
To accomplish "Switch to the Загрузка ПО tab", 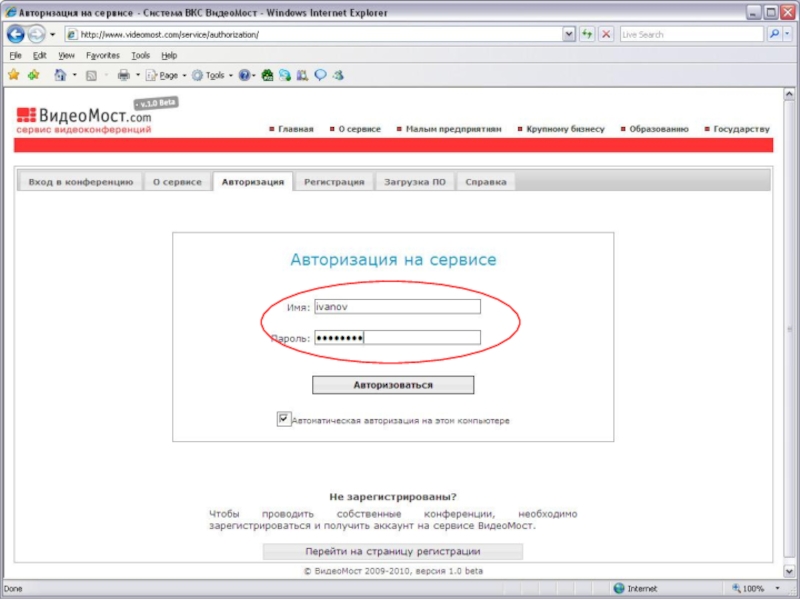I will (x=415, y=182).
